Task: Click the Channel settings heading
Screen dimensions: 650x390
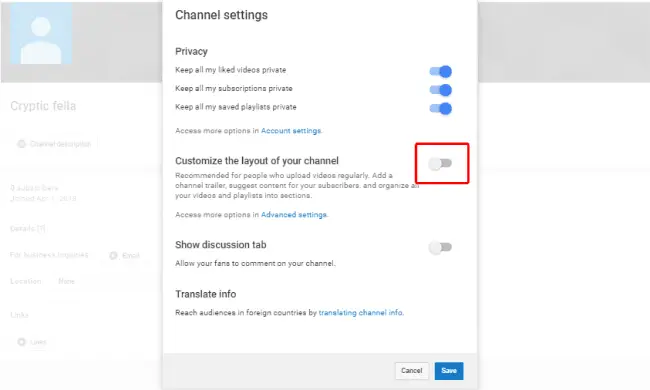Action: coord(221,15)
